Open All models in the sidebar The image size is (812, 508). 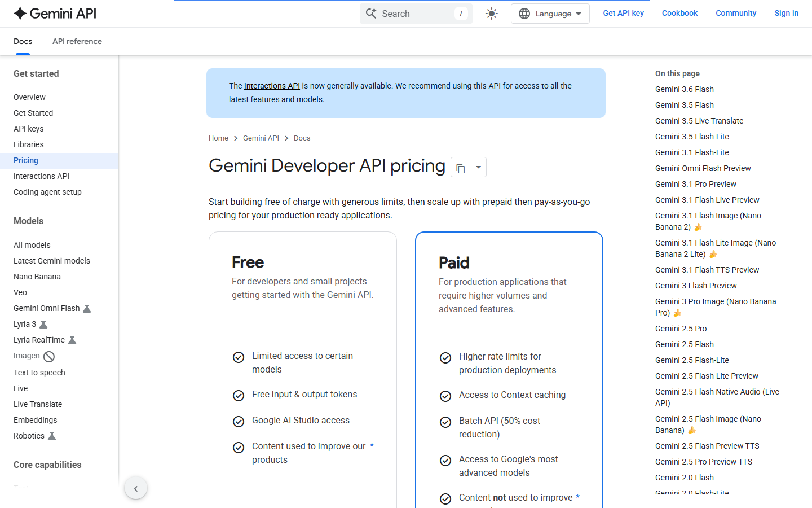32,245
